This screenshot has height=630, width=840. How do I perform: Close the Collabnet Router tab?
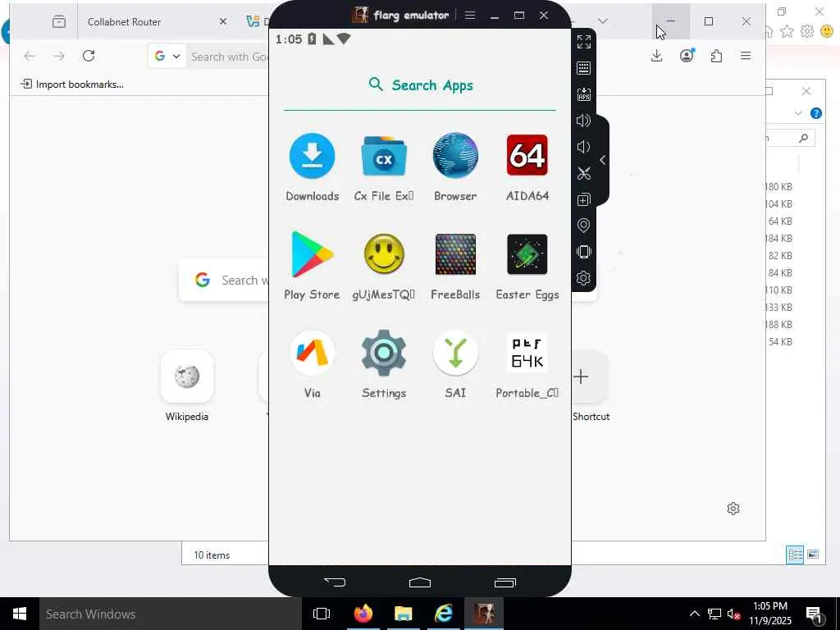coord(223,21)
